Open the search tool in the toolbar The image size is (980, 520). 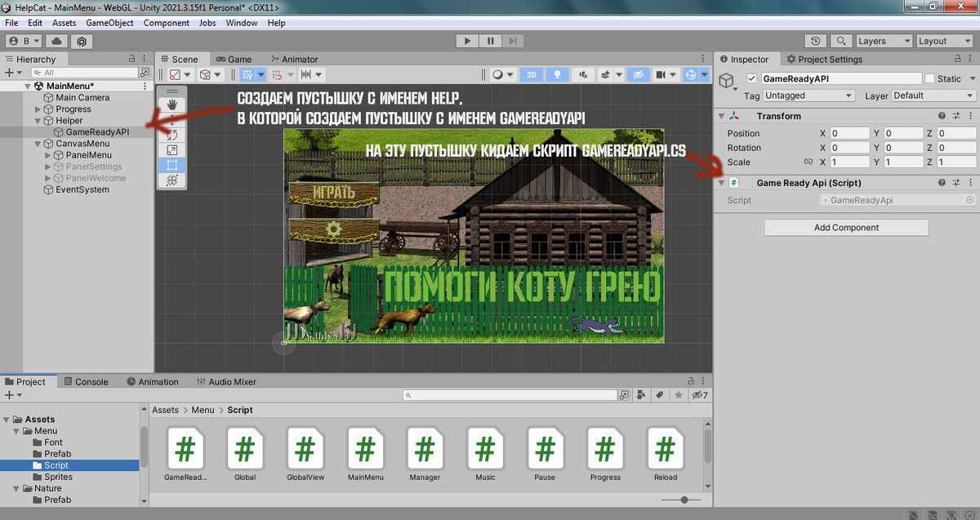(x=841, y=41)
